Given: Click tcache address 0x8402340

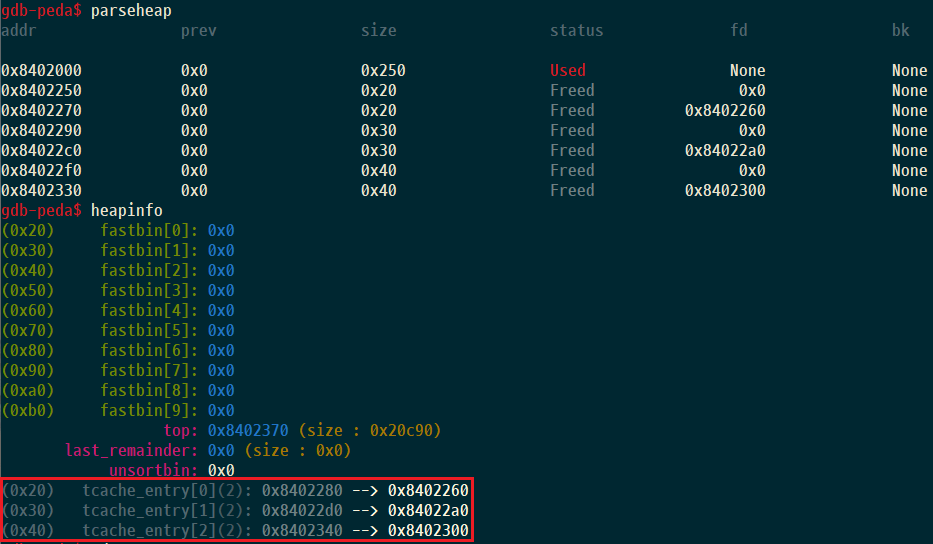Looking at the screenshot, I should pos(302,531).
